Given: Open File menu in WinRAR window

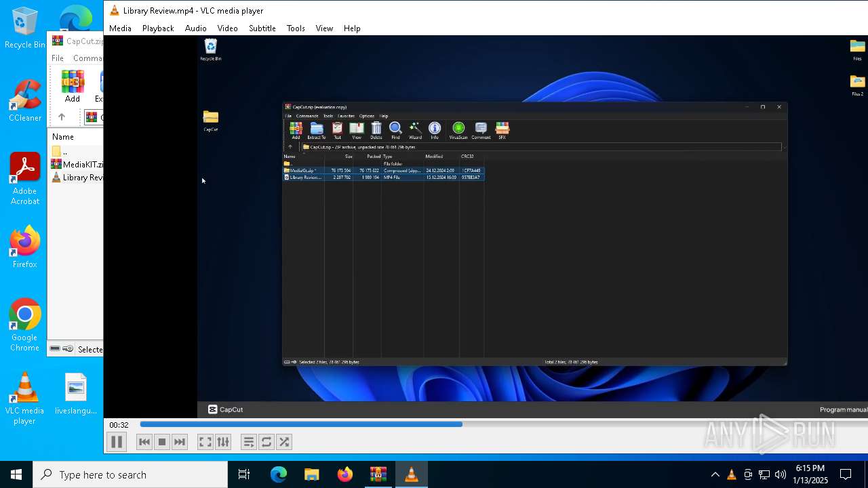Looking at the screenshot, I should [x=58, y=58].
